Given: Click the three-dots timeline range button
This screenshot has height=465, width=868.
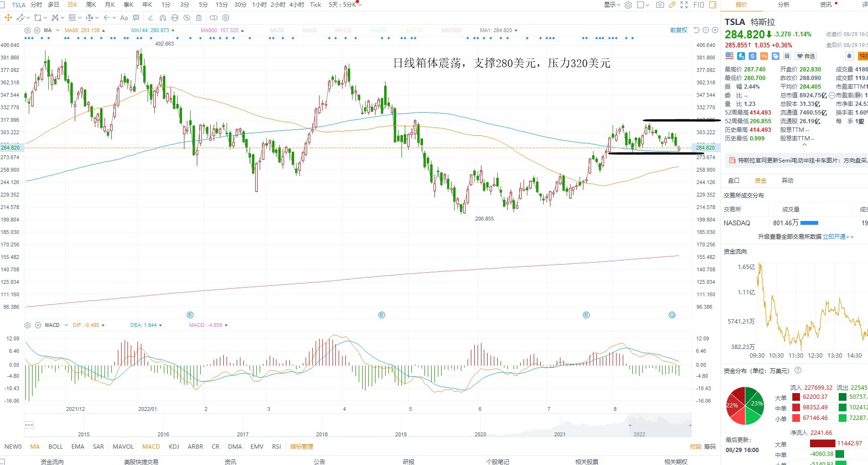Looking at the screenshot, I should pyautogui.click(x=29, y=425).
